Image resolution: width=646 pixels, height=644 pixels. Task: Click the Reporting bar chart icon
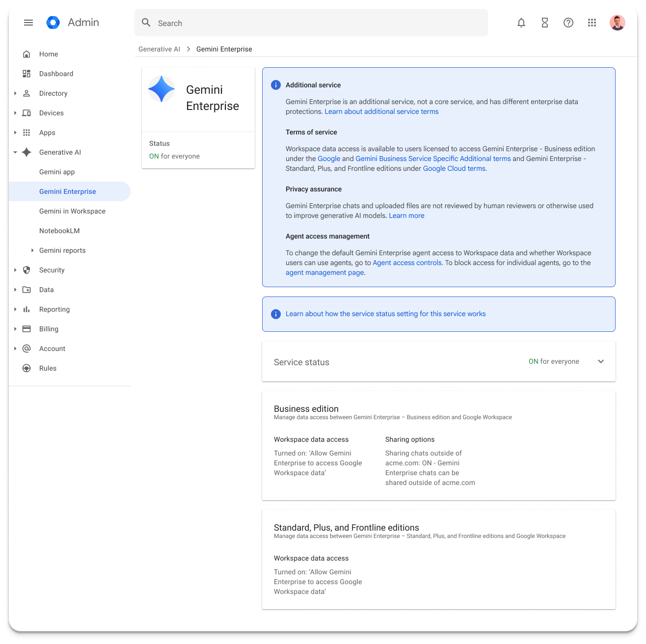27,309
